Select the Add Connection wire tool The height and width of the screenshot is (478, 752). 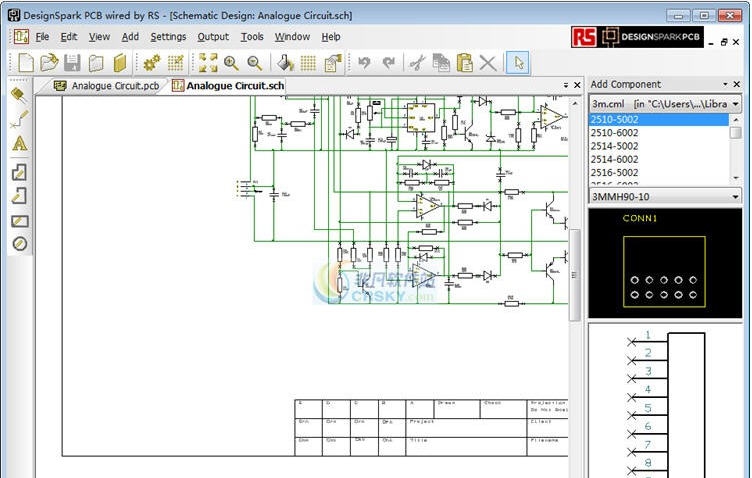pos(19,119)
